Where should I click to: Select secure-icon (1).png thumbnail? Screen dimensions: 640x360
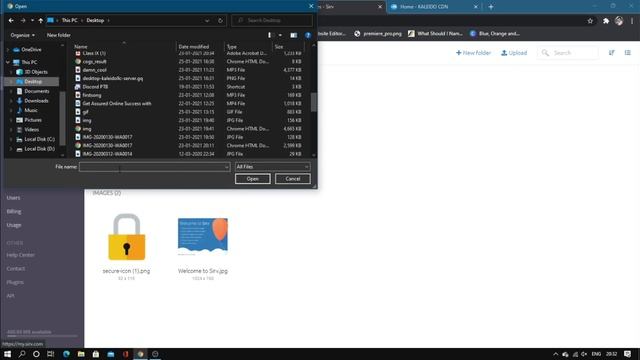coord(126,237)
